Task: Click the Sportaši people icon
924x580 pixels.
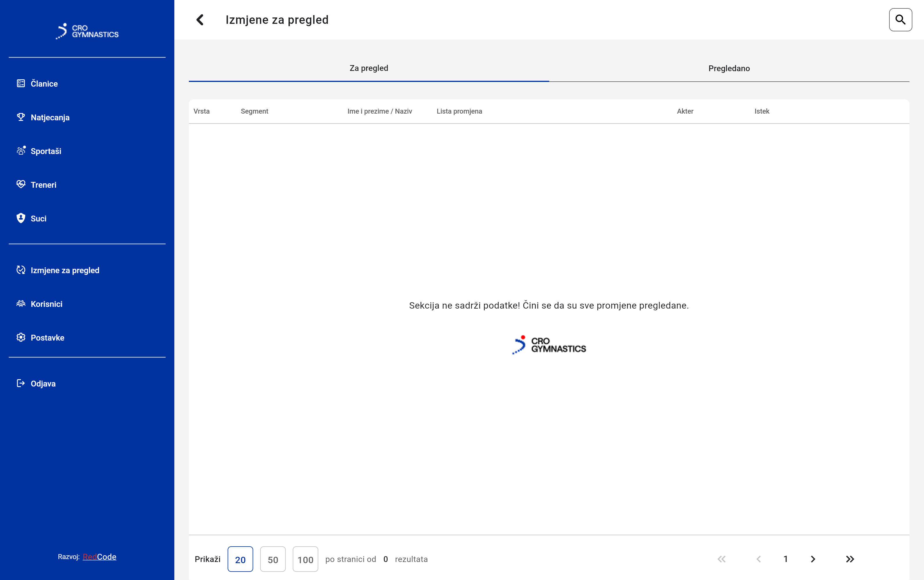Action: pos(21,151)
